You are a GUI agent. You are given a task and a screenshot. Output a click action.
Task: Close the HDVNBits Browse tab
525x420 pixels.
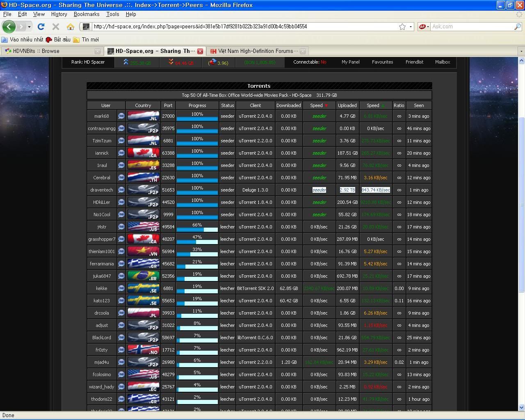[98, 51]
